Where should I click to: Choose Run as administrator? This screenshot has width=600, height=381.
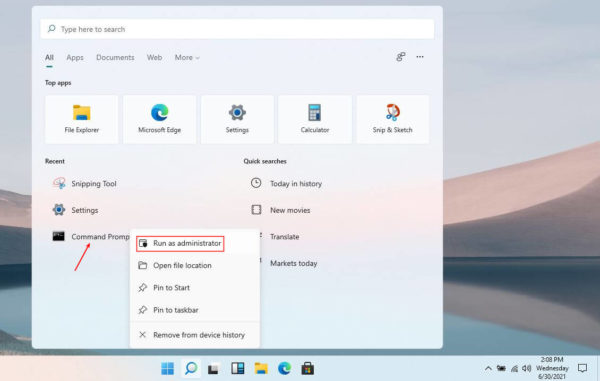click(180, 244)
